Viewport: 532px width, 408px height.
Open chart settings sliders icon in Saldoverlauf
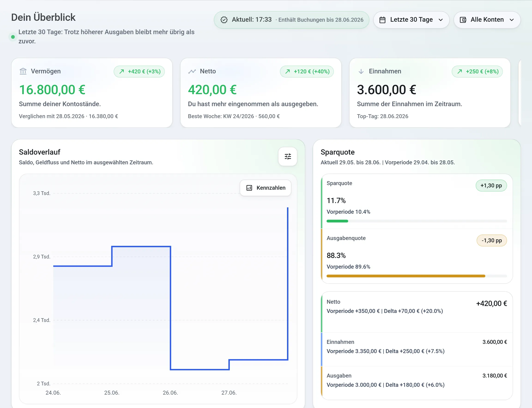point(288,156)
